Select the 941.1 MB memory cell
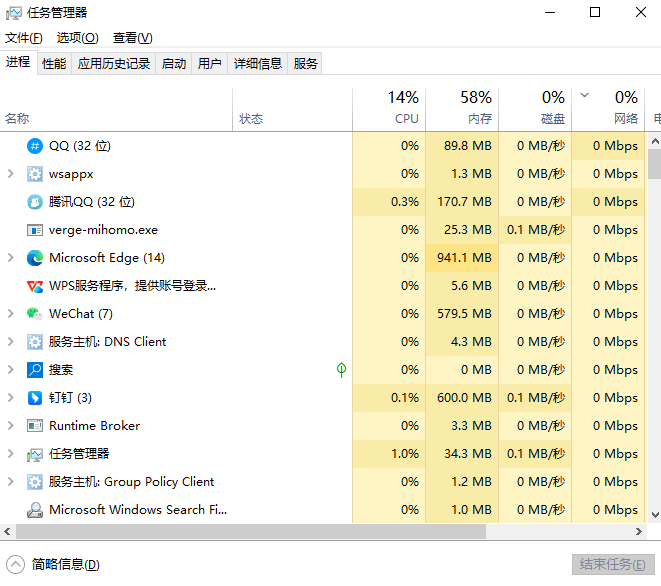The width and height of the screenshot is (661, 586). (x=462, y=258)
